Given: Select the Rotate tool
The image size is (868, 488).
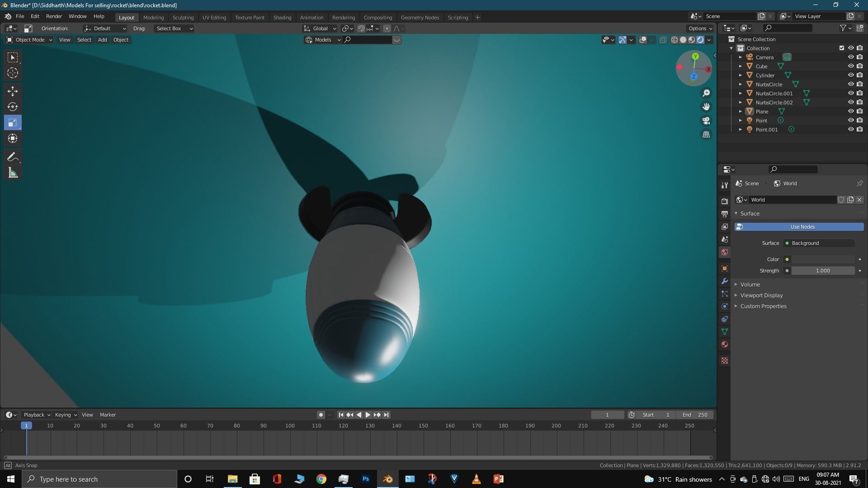Looking at the screenshot, I should (13, 107).
